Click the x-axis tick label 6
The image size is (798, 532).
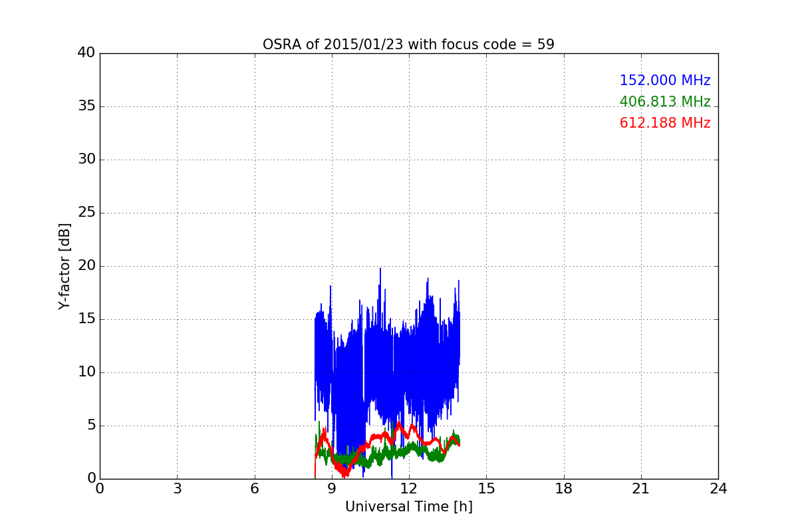[x=254, y=489]
